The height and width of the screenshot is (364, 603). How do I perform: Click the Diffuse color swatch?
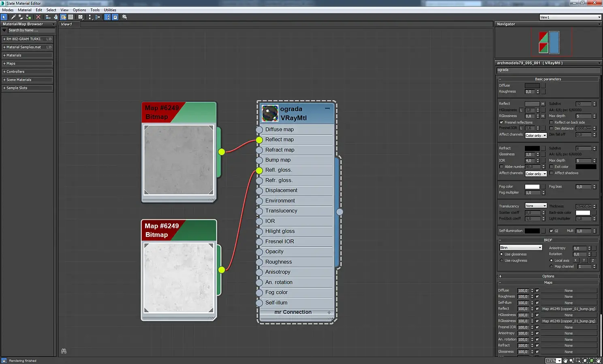point(532,85)
